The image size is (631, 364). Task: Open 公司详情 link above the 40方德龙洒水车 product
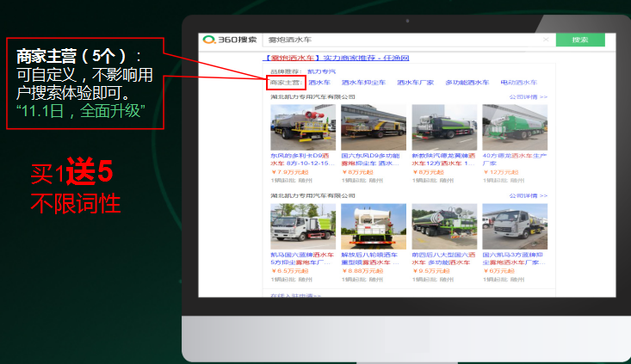[528, 97]
